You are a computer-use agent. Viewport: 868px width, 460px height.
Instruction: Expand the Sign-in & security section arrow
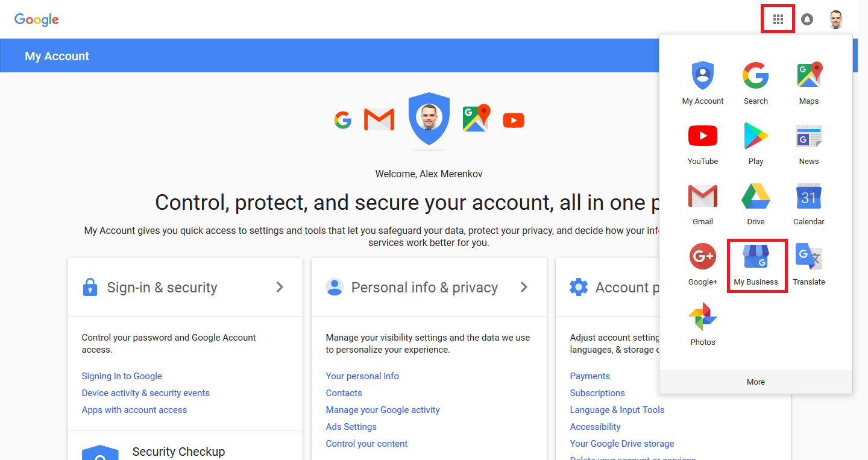[280, 288]
